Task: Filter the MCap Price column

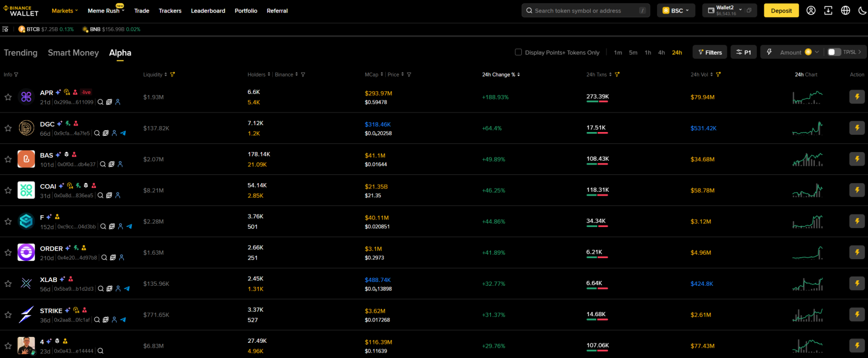Action: (409, 74)
